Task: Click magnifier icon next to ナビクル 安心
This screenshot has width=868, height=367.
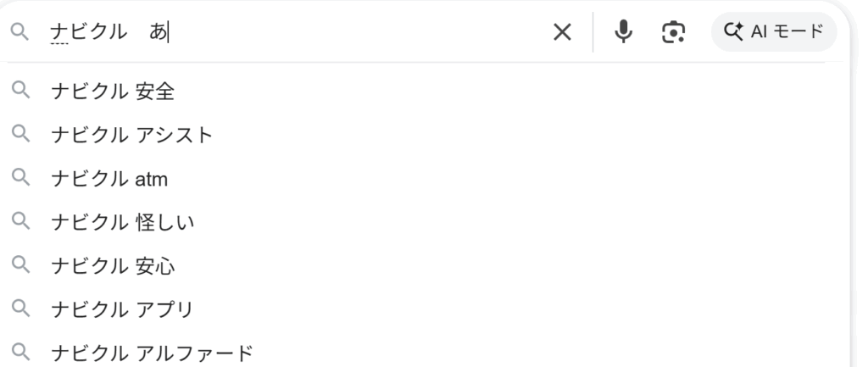Action: click(x=19, y=265)
